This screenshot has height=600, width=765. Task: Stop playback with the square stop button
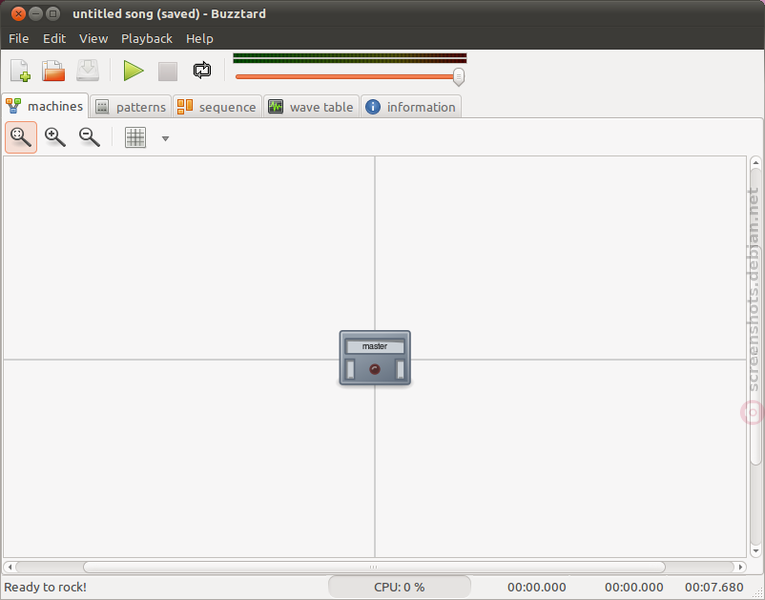167,71
